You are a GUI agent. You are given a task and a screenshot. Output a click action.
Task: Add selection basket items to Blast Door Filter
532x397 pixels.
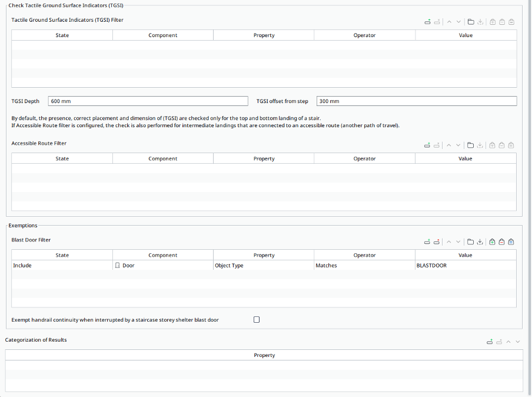(x=492, y=242)
